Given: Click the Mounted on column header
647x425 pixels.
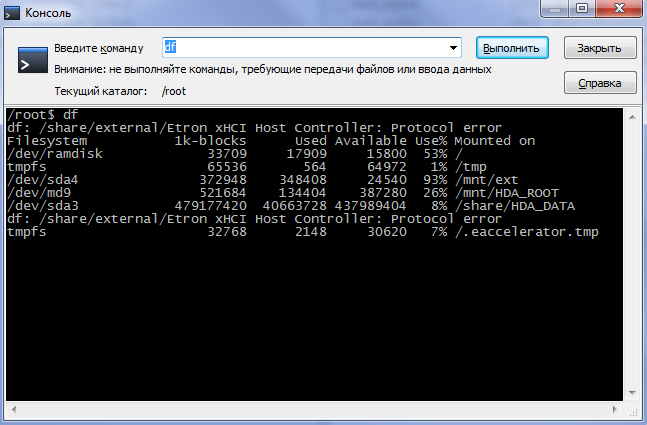Looking at the screenshot, I should 495,141.
